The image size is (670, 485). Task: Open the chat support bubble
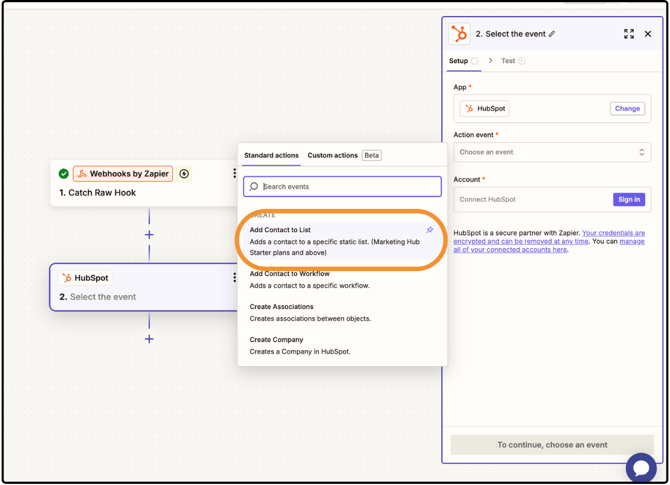[641, 467]
